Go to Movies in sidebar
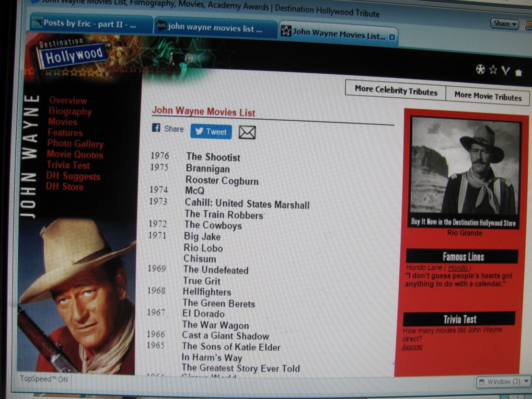 (x=62, y=122)
